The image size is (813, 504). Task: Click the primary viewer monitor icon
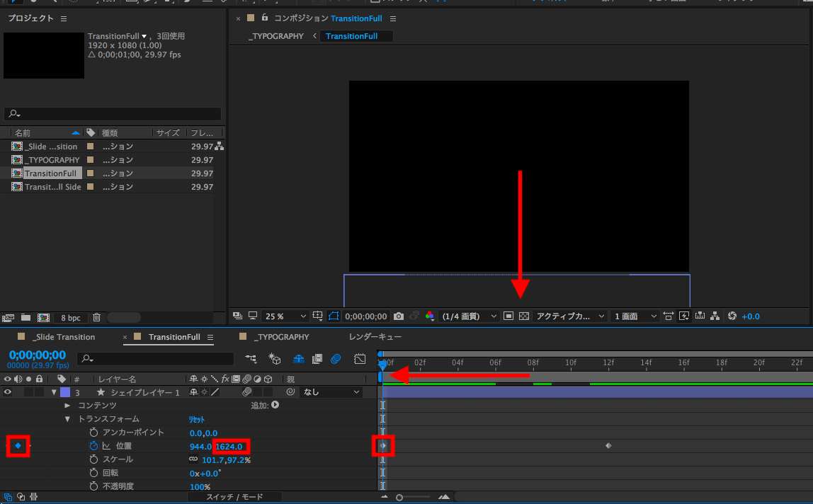[253, 316]
